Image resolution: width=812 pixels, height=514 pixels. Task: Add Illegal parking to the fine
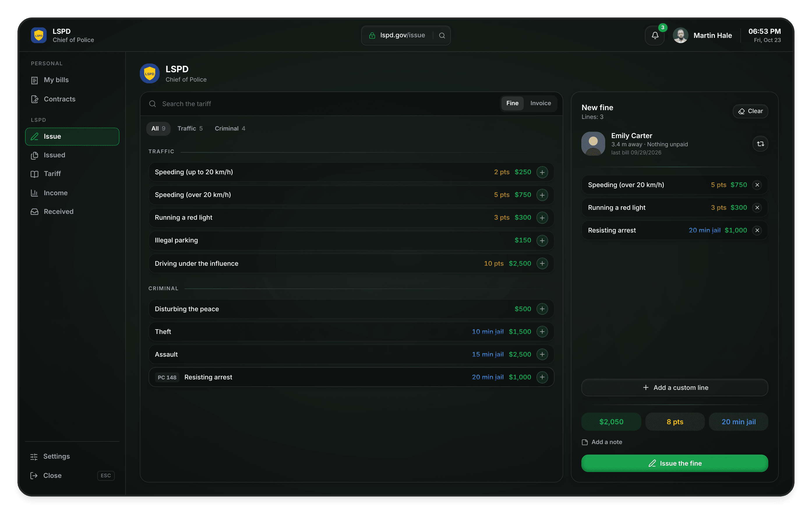pos(542,240)
